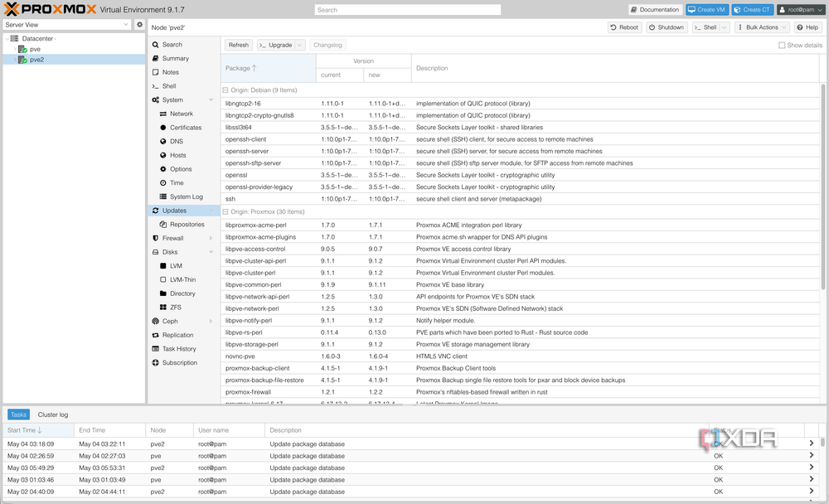Screen dimensions: 829x504
Task: Click the Disks drive icon
Action: coord(156,252)
